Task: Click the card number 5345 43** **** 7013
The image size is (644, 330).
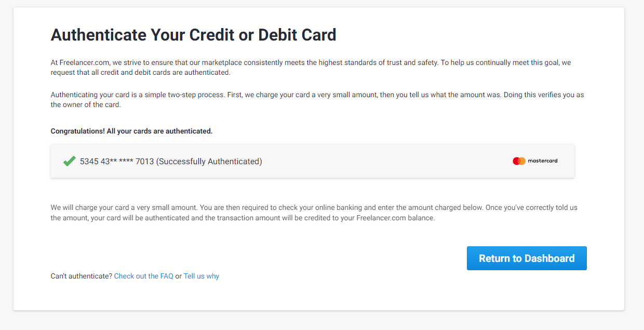Action: click(117, 162)
